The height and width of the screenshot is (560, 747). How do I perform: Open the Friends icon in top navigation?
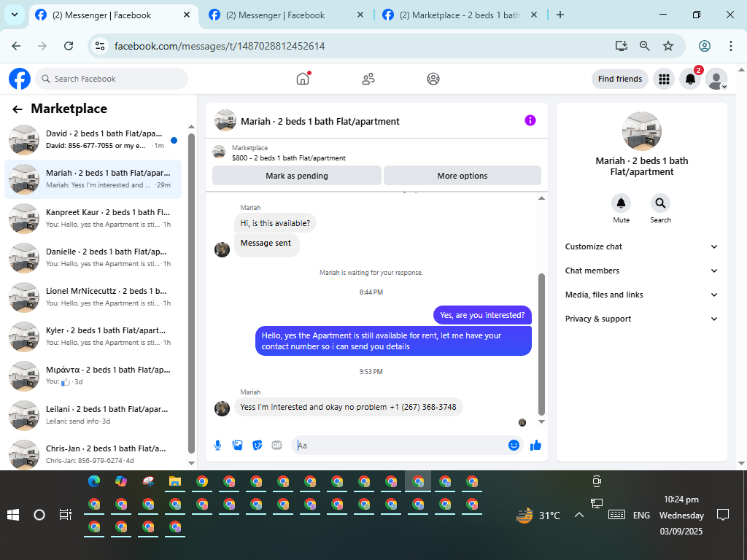pyautogui.click(x=368, y=79)
